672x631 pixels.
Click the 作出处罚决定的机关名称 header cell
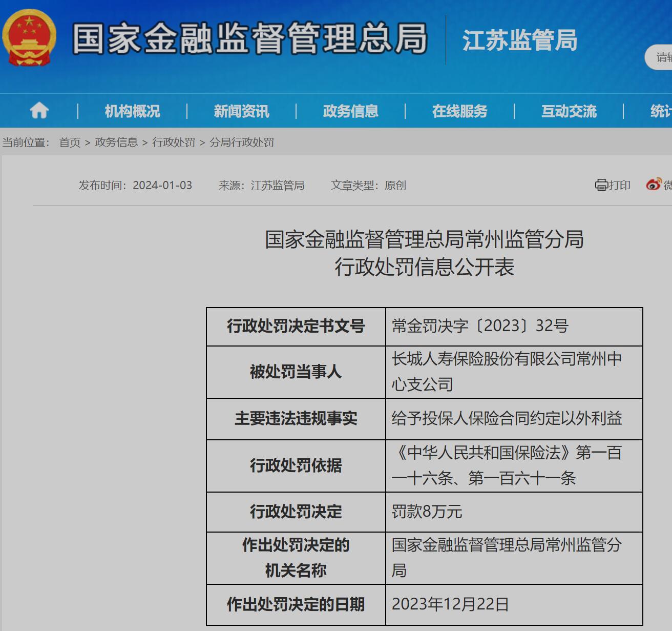(x=296, y=558)
